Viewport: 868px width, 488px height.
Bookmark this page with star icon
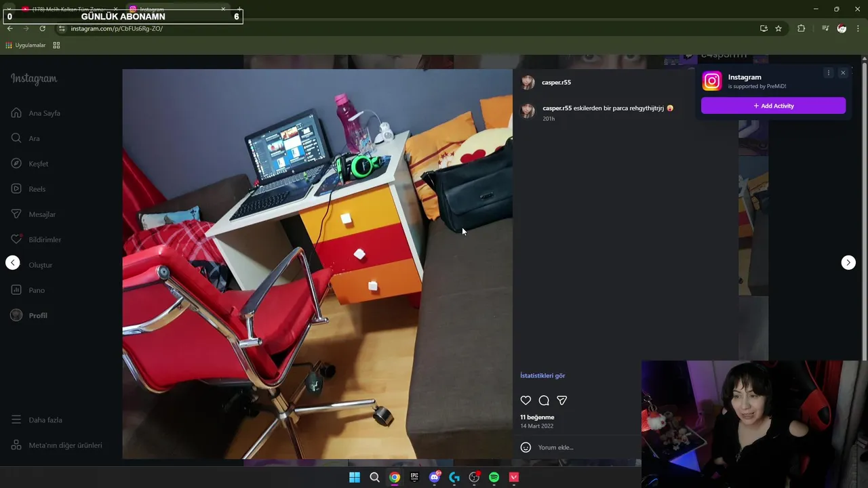pyautogui.click(x=778, y=28)
